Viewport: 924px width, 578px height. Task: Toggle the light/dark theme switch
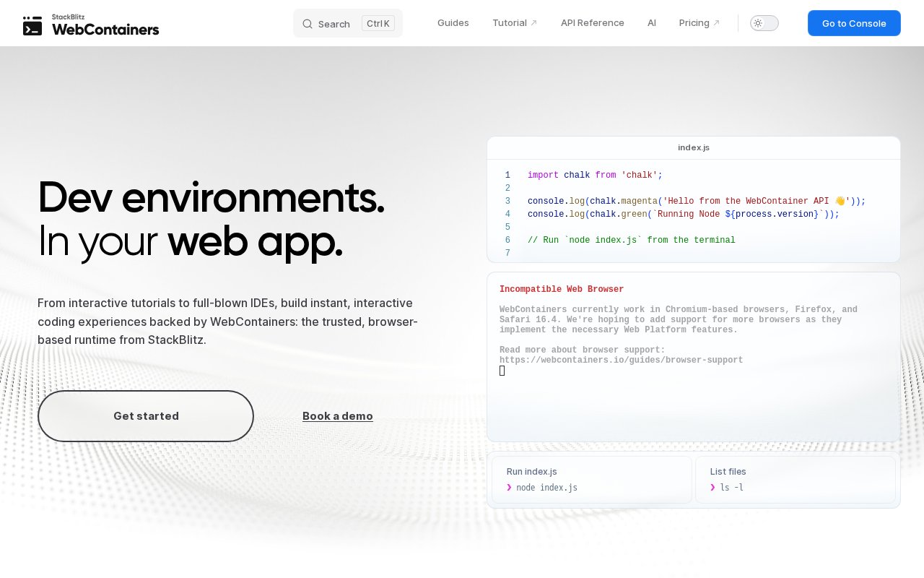764,23
